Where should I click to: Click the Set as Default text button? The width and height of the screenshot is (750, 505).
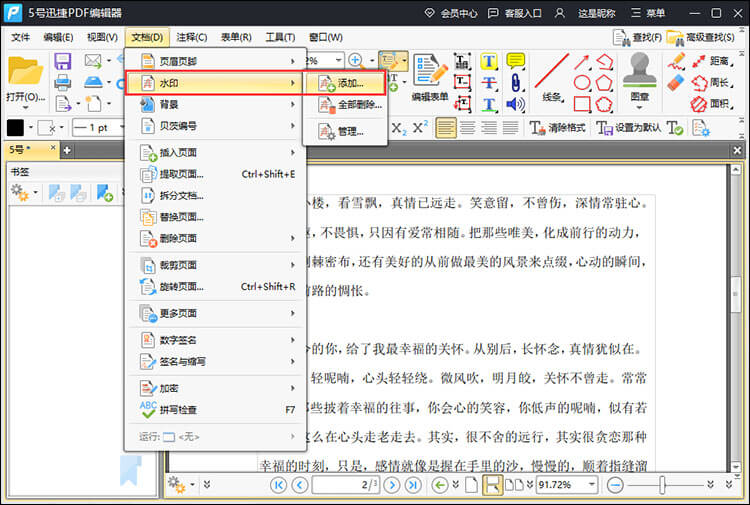click(629, 128)
